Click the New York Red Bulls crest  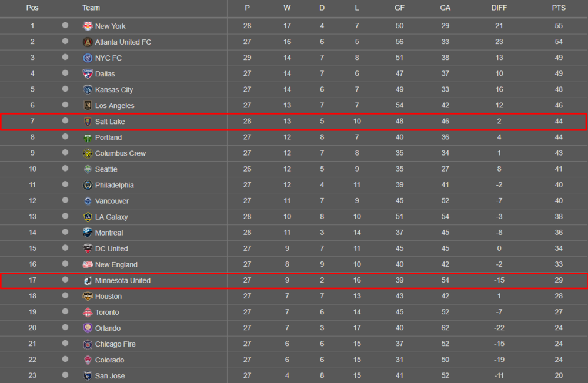pos(88,26)
